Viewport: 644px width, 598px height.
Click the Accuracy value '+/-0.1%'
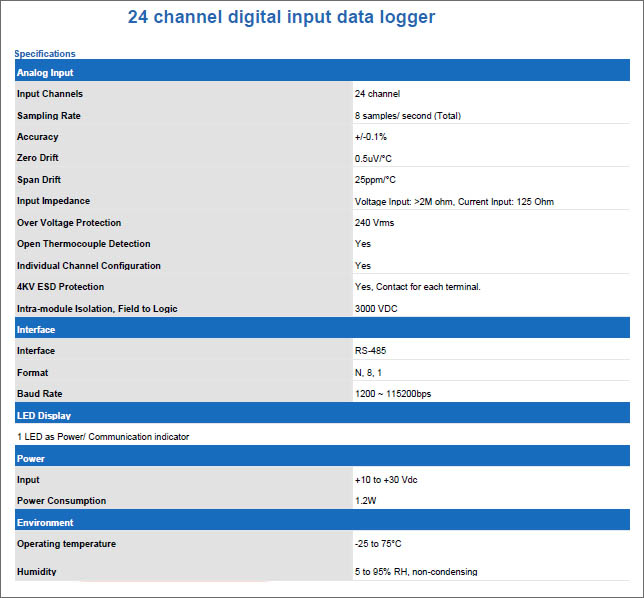tap(370, 137)
